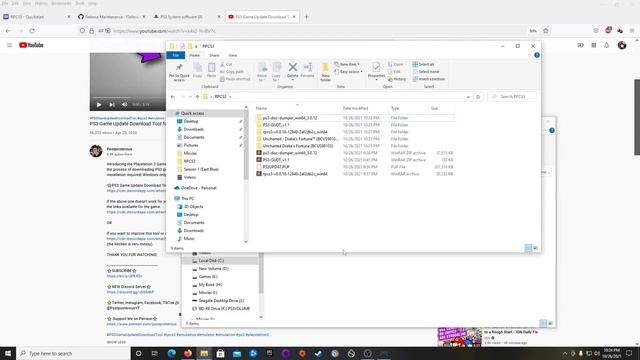
Task: Click Paste shortcut in the ribbon
Action: point(235,79)
